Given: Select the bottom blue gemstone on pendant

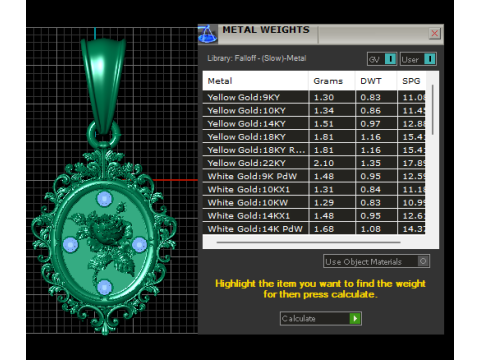Looking at the screenshot, I should pos(104,287).
